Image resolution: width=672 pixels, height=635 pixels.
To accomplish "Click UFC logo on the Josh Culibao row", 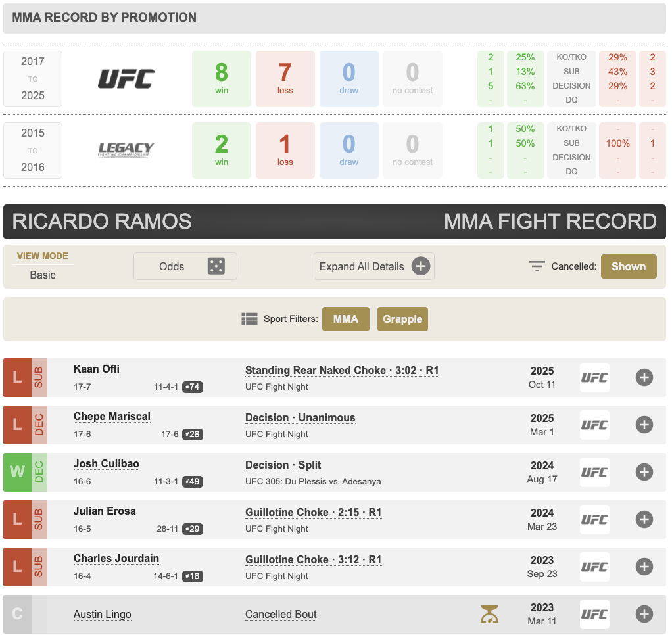I will [x=594, y=472].
